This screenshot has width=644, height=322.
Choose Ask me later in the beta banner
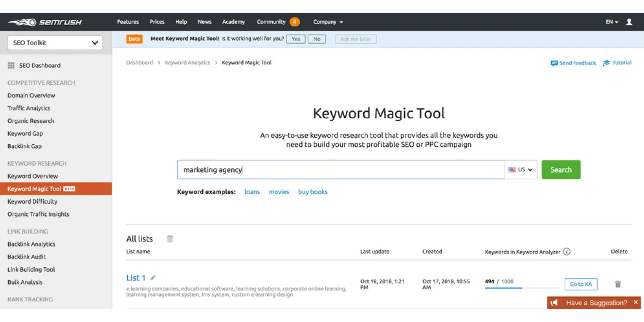(x=356, y=39)
